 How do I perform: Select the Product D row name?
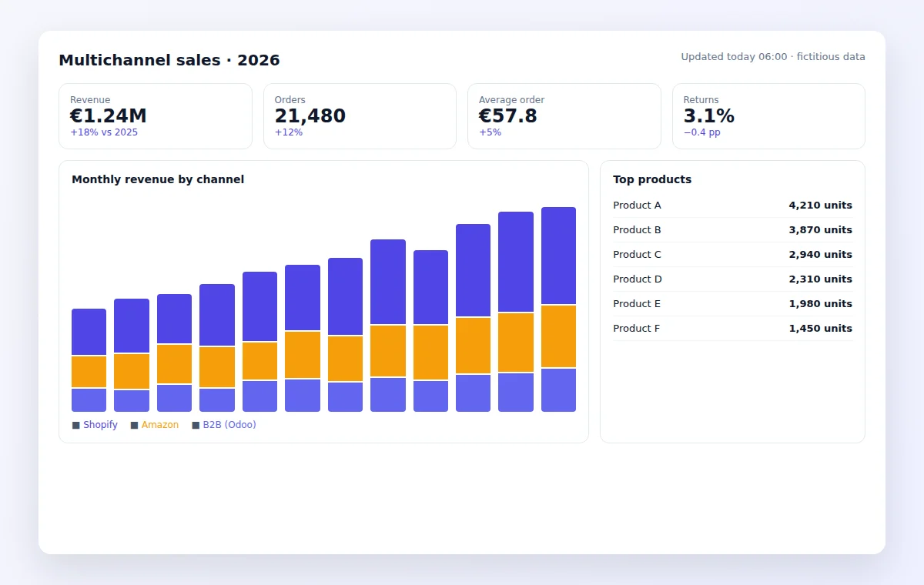click(638, 279)
